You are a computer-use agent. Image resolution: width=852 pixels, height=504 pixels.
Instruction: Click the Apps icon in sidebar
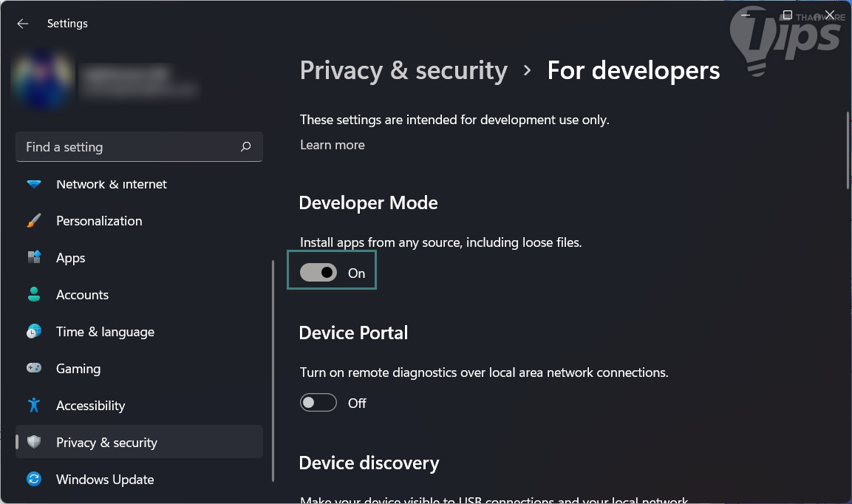click(34, 258)
